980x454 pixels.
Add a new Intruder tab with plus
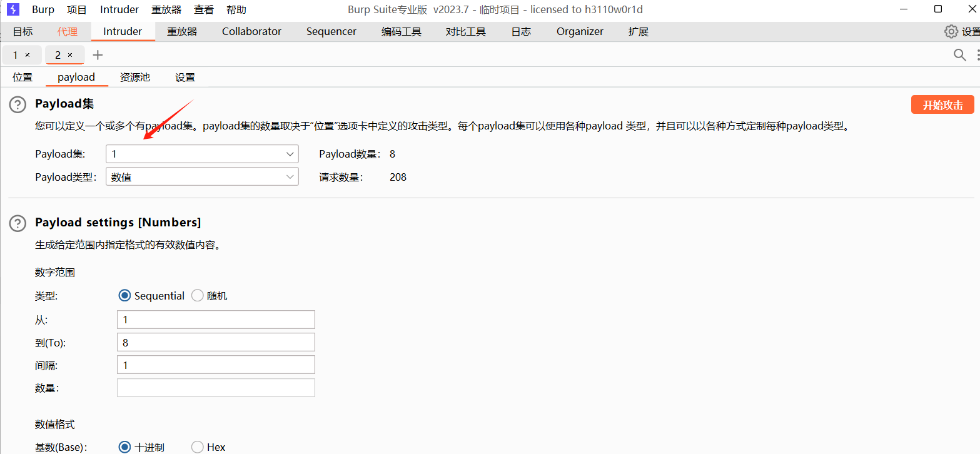click(98, 55)
